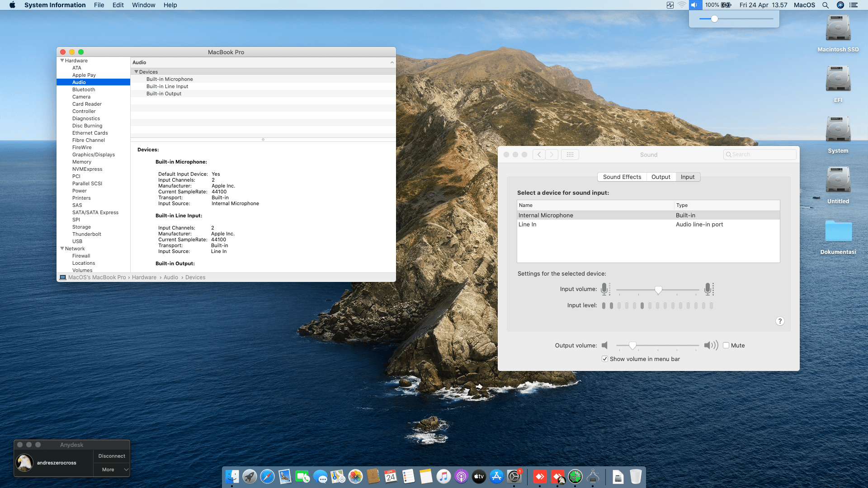This screenshot has height=488, width=868.
Task: Enable the Mute checkbox
Action: (726, 345)
